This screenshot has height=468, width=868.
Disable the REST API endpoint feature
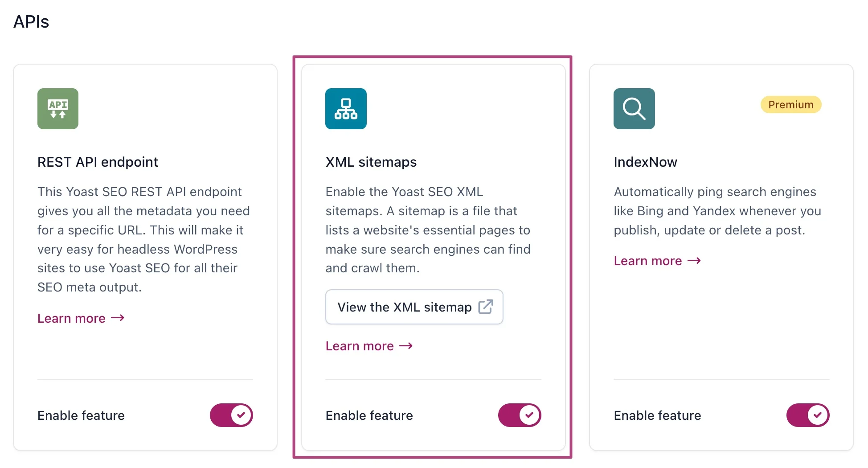coord(231,415)
